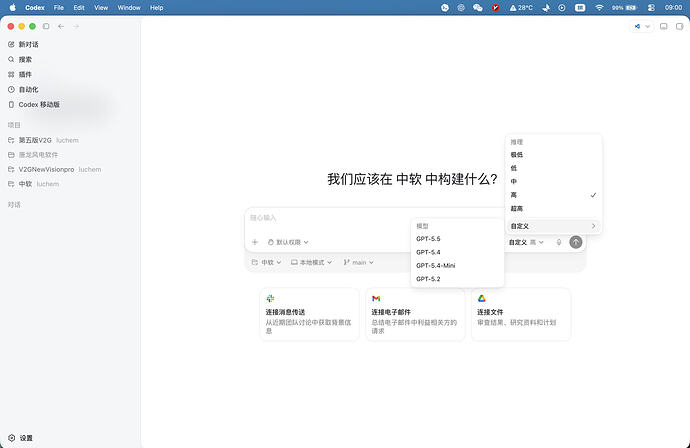Open Control Center in menu bar
This screenshot has height=448, width=690.
pyautogui.click(x=651, y=7)
